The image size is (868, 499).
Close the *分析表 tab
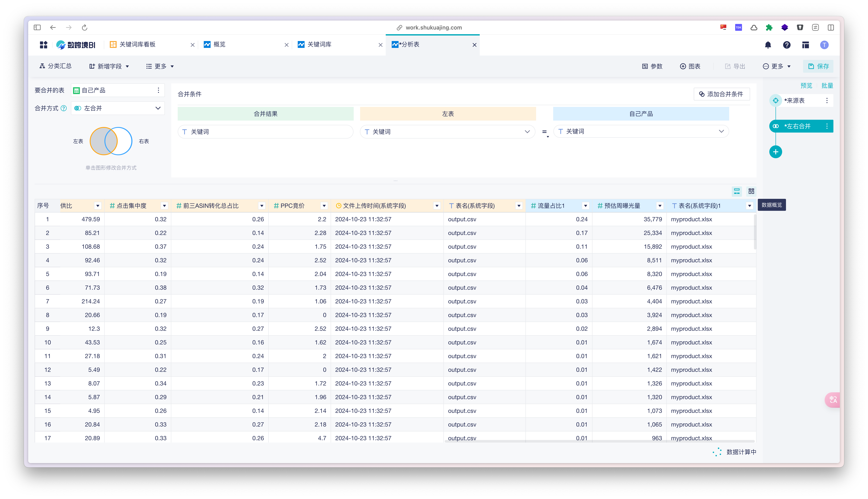pos(474,45)
